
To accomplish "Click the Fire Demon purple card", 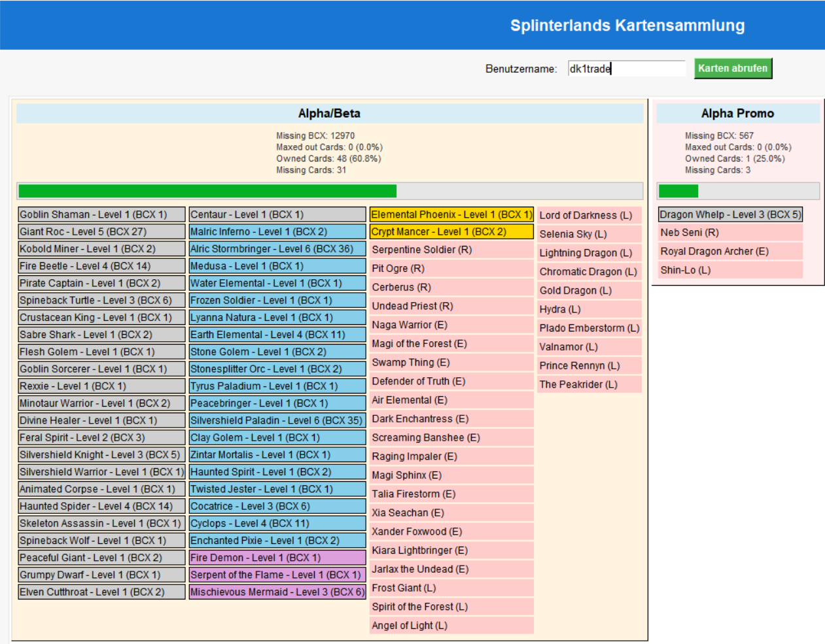I will click(x=277, y=558).
